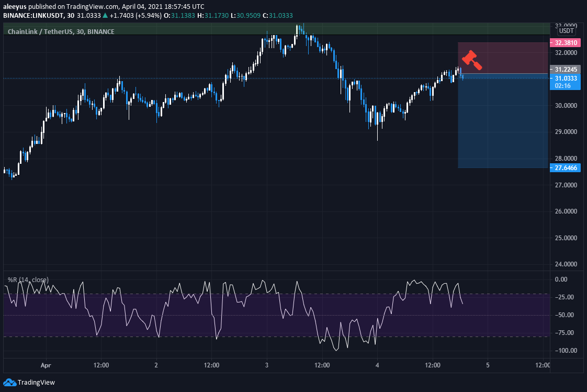Select the 27.6466 target price label

565,167
